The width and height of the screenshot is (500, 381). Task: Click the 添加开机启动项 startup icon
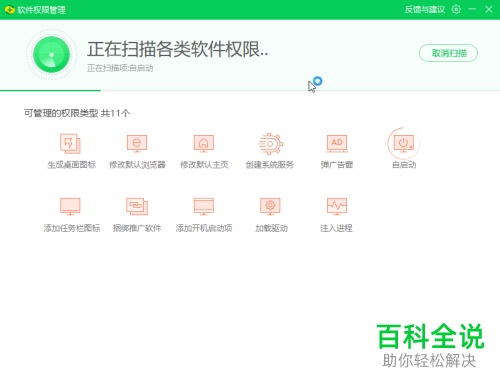[x=204, y=206]
